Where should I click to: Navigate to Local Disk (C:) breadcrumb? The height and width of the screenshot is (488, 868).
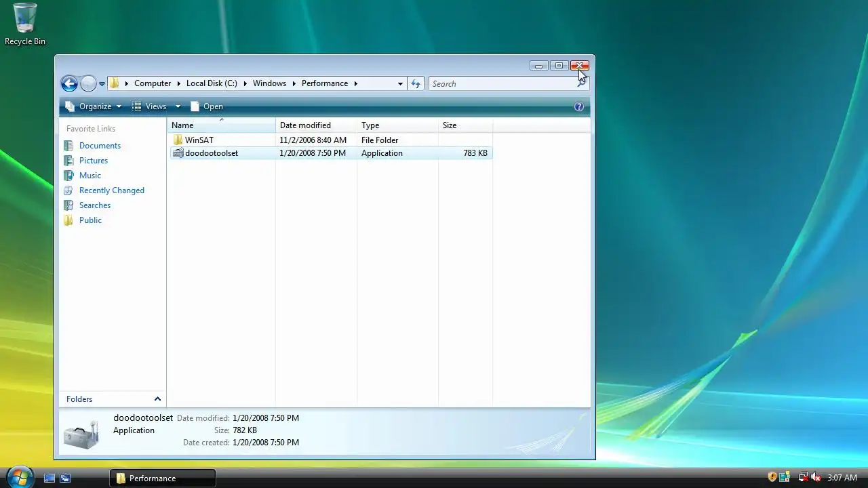click(x=212, y=83)
